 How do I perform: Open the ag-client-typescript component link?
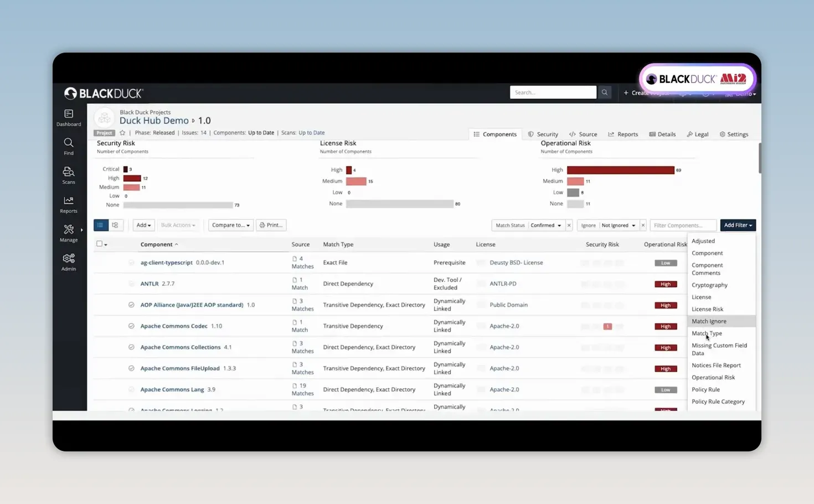point(166,263)
